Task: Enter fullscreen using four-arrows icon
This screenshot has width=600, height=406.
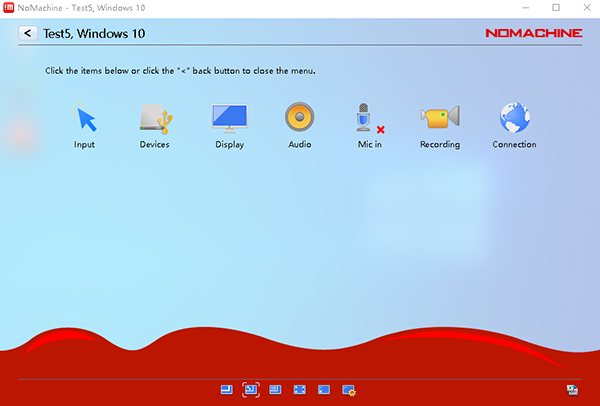Action: (300, 389)
